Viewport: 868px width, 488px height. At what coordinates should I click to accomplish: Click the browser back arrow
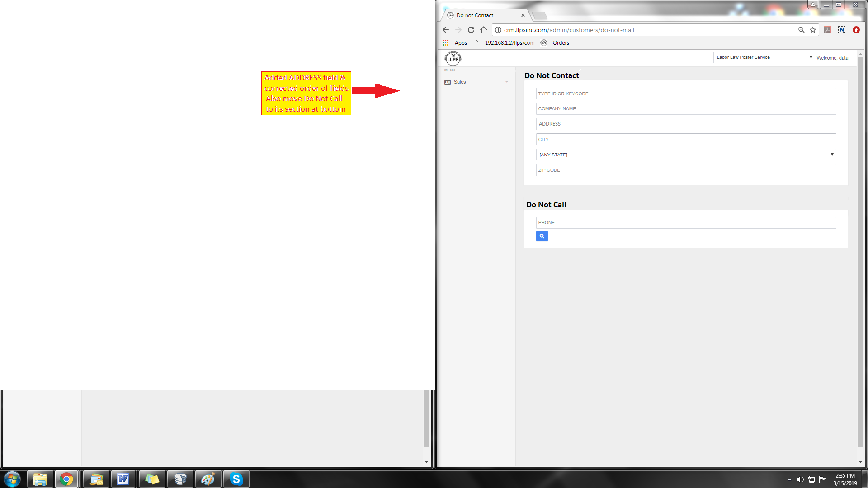[x=446, y=30]
